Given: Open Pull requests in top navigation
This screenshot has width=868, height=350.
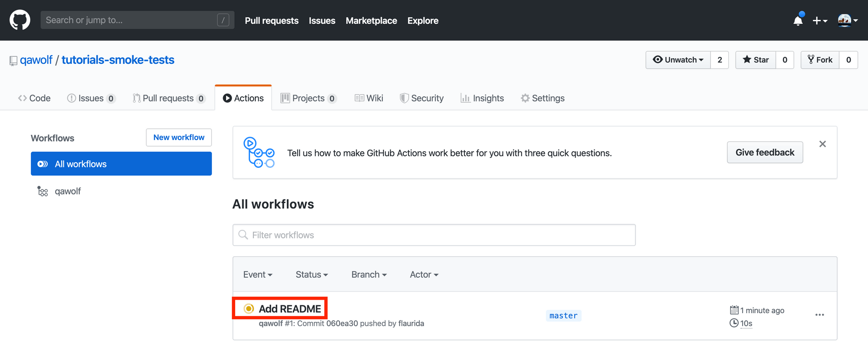Looking at the screenshot, I should tap(272, 20).
